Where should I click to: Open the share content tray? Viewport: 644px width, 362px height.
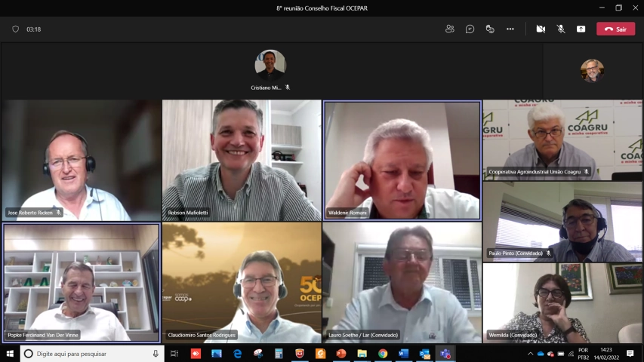tap(581, 29)
